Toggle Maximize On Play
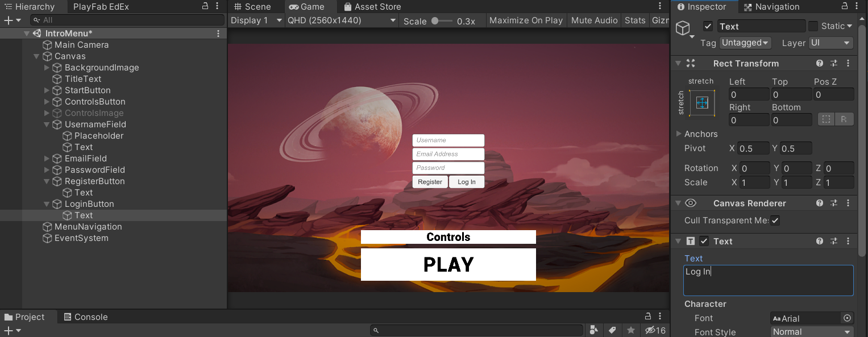The height and width of the screenshot is (337, 868). tap(526, 20)
